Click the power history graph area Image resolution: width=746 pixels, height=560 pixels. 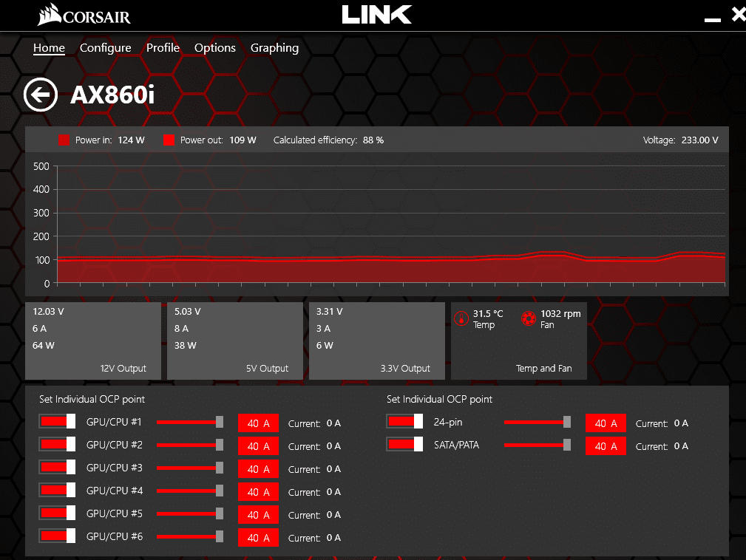[391, 225]
